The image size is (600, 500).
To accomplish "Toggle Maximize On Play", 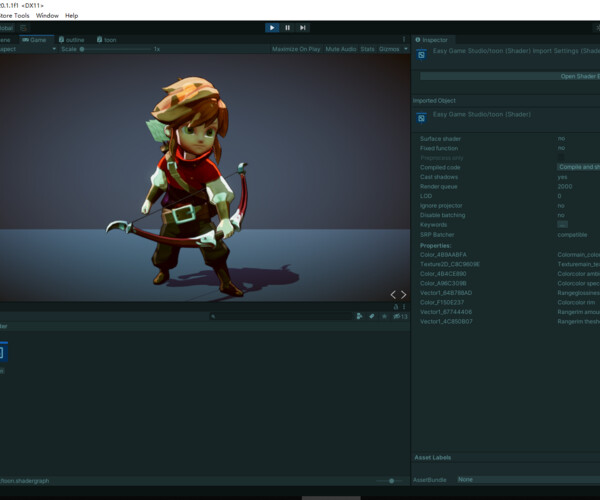I will (x=296, y=49).
